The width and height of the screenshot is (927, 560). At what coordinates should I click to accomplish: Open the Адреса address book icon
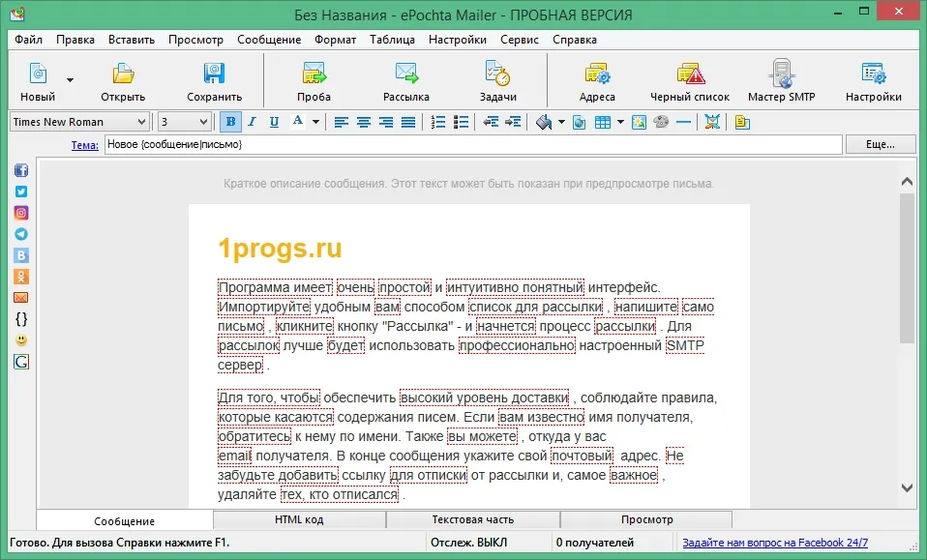coord(597,74)
